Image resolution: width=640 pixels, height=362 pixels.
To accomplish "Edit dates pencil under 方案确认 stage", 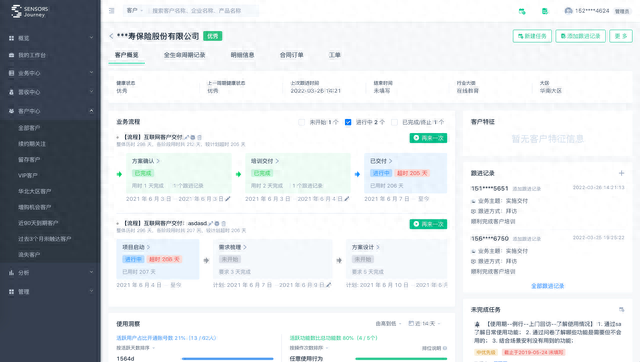I will pos(228,199).
